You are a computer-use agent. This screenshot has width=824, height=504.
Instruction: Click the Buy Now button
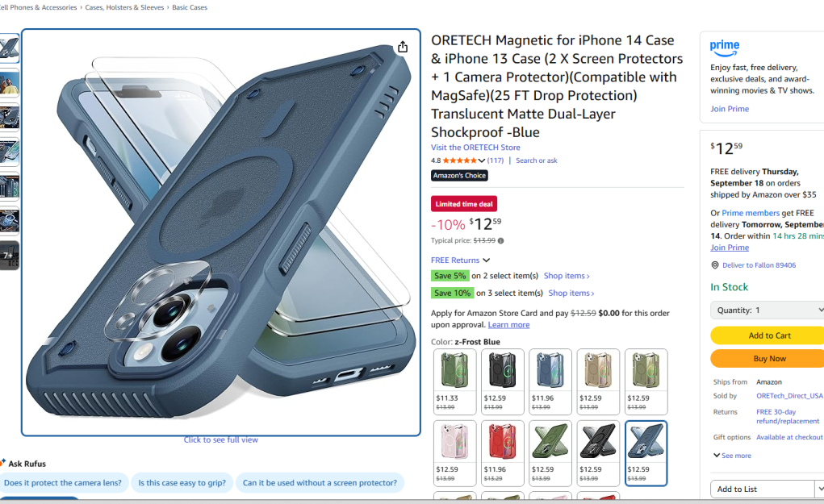pos(768,359)
